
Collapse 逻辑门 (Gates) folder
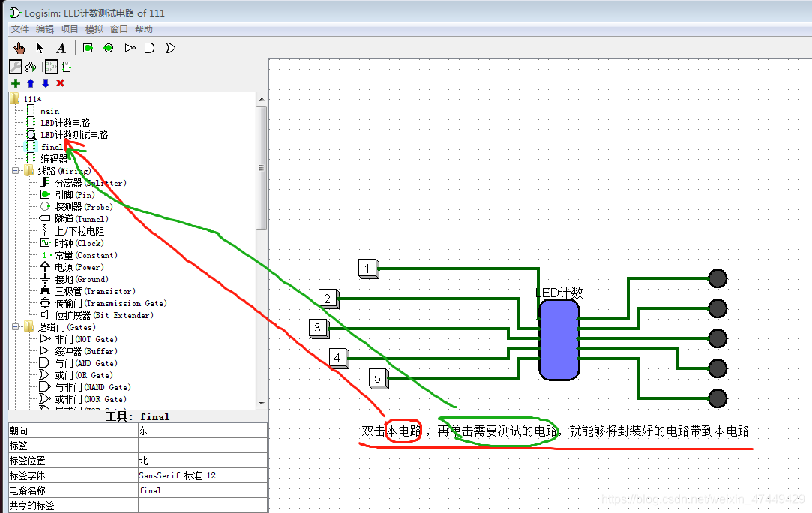pyautogui.click(x=16, y=326)
